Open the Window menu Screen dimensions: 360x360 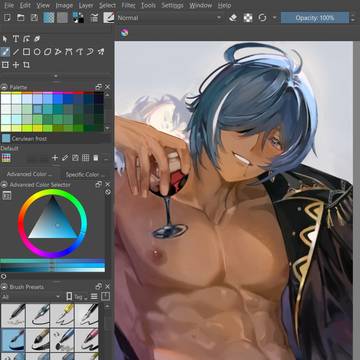coord(201,5)
